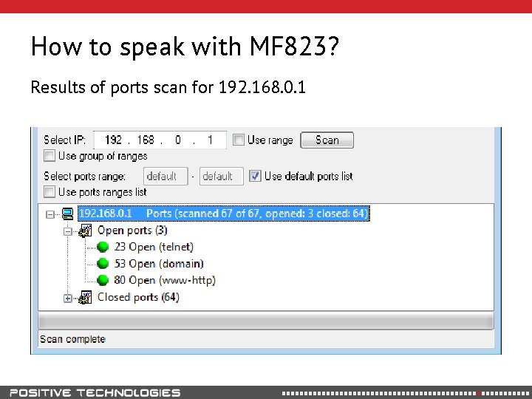Click the green dot for port 80
532x399 pixels.
pyautogui.click(x=103, y=280)
